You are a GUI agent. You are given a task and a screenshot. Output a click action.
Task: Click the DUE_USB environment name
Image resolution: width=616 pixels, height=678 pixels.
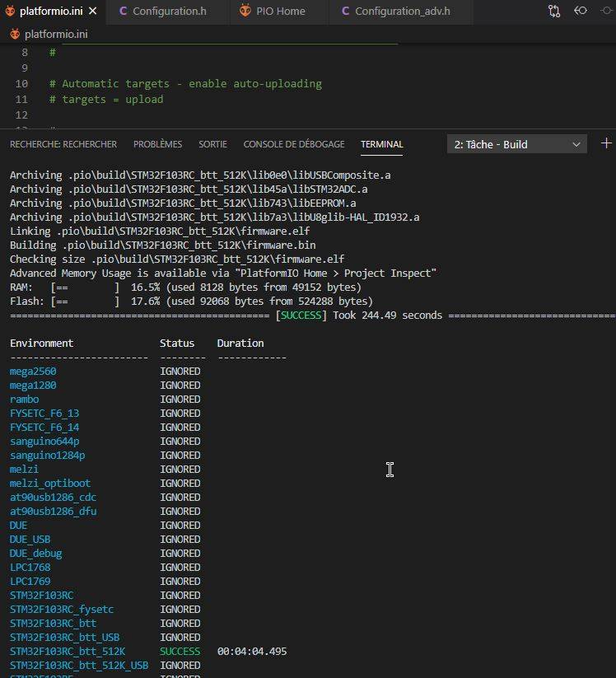[30, 540]
